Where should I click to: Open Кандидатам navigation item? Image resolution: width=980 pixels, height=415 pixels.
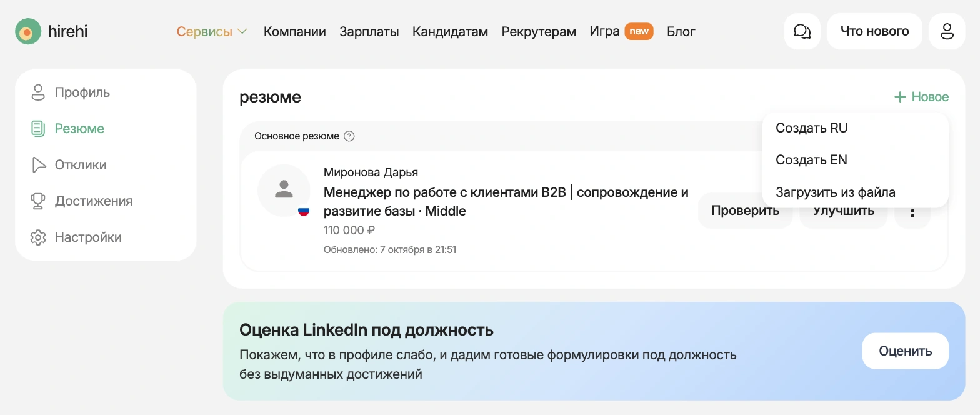(x=450, y=31)
